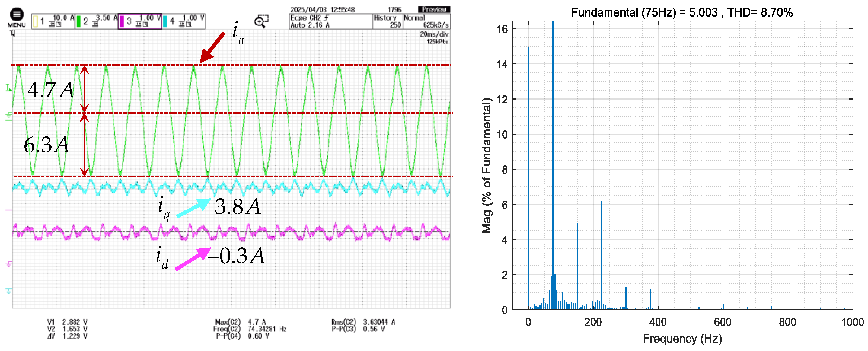Click the trigger position marker at top-left of grid
The image size is (868, 351).
tap(13, 33)
